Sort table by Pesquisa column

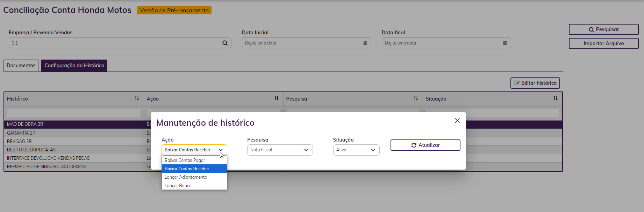click(416, 98)
